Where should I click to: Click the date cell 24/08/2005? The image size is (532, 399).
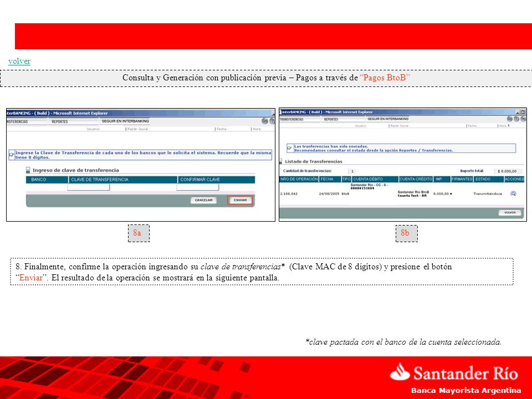point(329,194)
